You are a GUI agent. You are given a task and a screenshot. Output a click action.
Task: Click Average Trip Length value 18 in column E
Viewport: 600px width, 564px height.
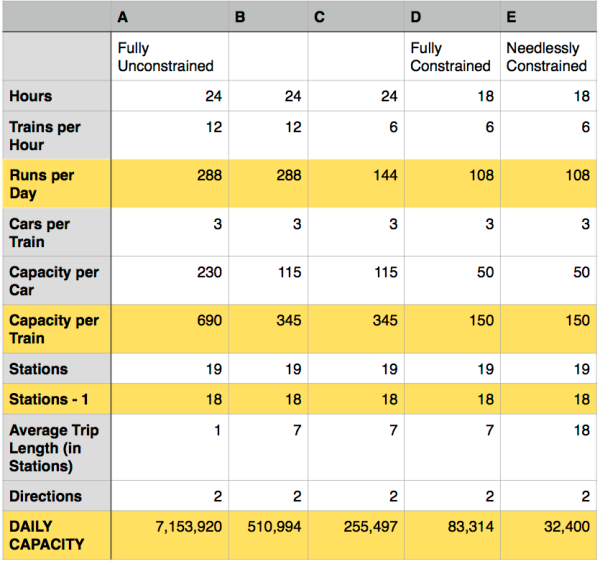tap(582, 430)
